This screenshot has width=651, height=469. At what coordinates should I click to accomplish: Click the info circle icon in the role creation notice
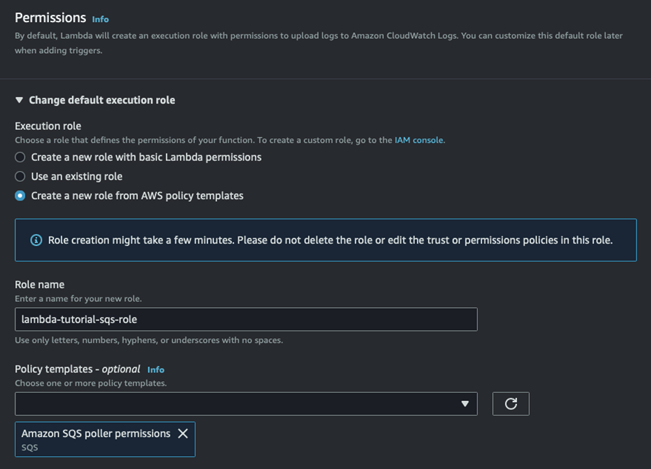36,240
